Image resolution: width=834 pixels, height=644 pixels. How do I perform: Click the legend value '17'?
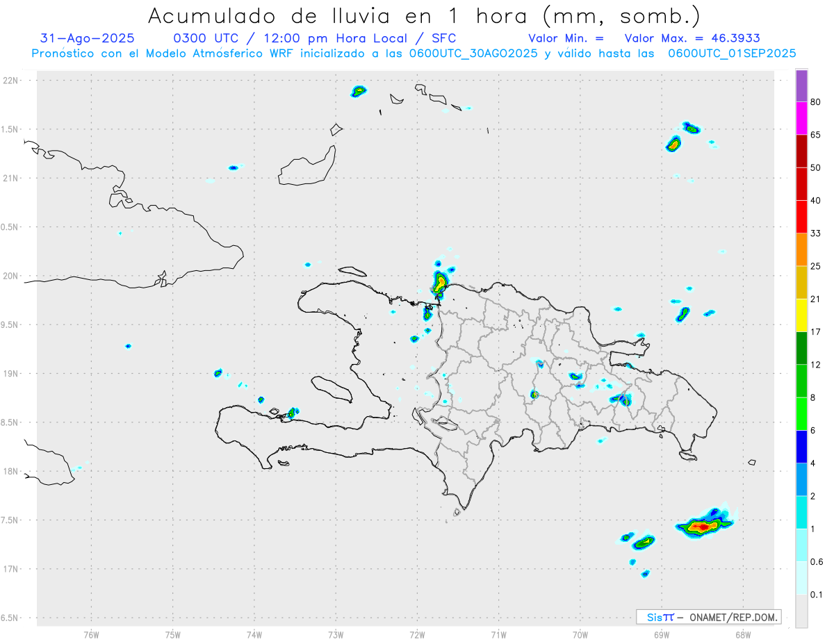[815, 332]
